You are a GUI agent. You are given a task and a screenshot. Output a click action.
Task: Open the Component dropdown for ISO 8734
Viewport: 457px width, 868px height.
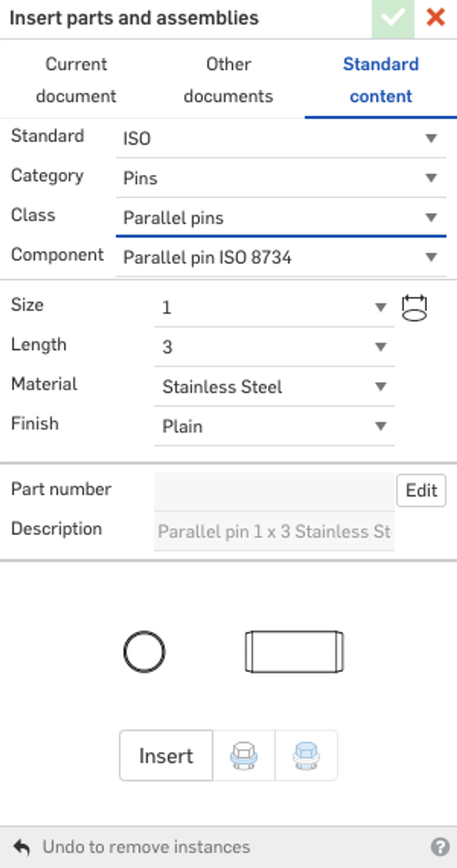click(281, 258)
